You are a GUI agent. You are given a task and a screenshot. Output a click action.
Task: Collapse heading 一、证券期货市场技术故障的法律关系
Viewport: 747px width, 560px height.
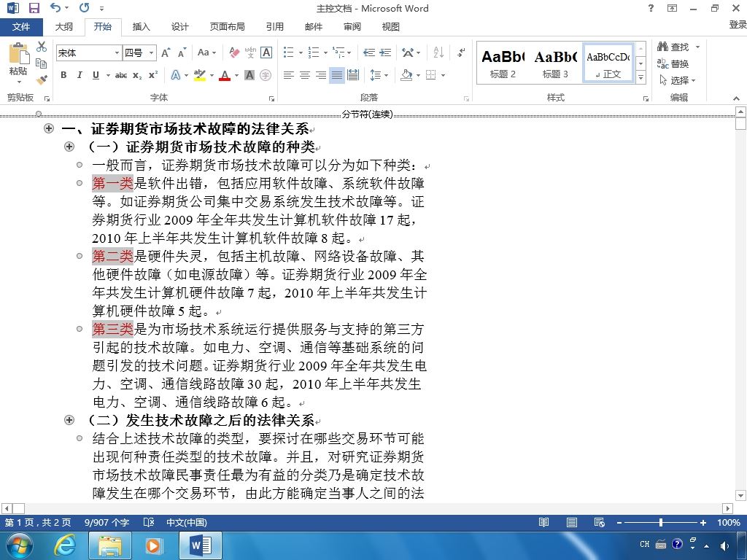coord(49,128)
